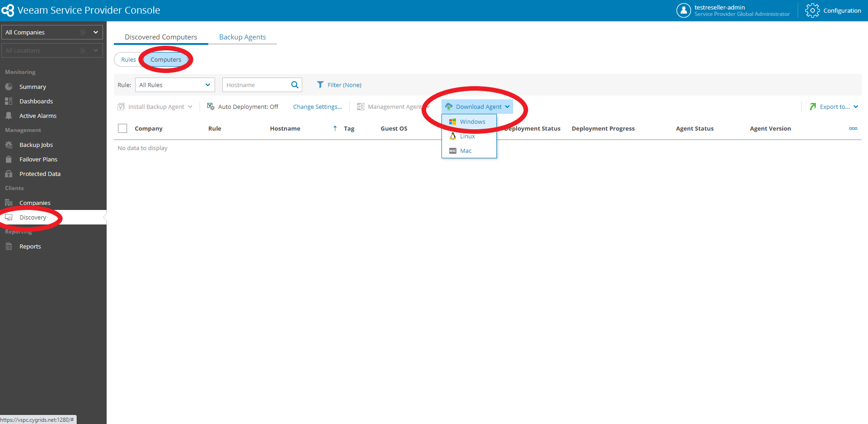Expand the Export to dropdown arrow
Viewport: 868px width, 424px height.
pyautogui.click(x=856, y=107)
